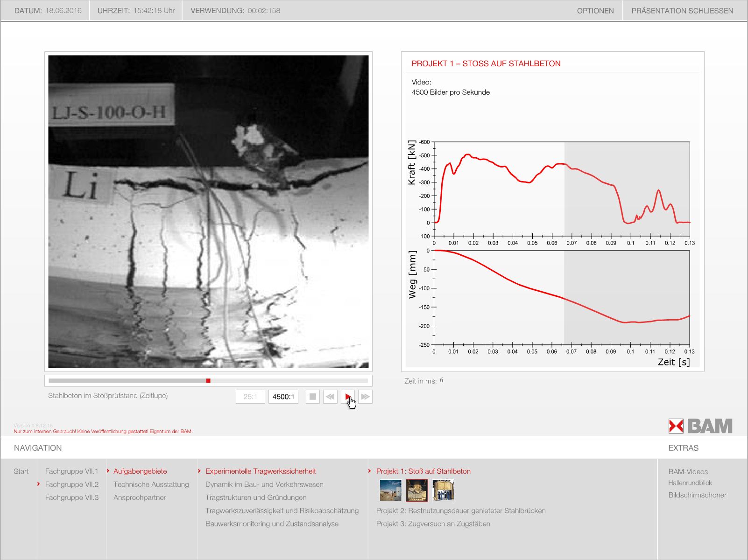Viewport: 748px width, 560px height.
Task: Go to the Start navigation entry
Action: pyautogui.click(x=21, y=471)
